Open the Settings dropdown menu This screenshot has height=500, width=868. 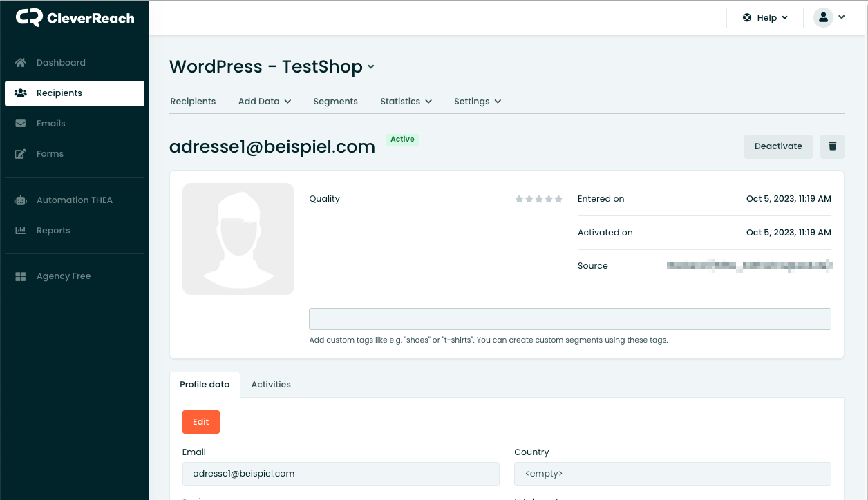click(477, 101)
